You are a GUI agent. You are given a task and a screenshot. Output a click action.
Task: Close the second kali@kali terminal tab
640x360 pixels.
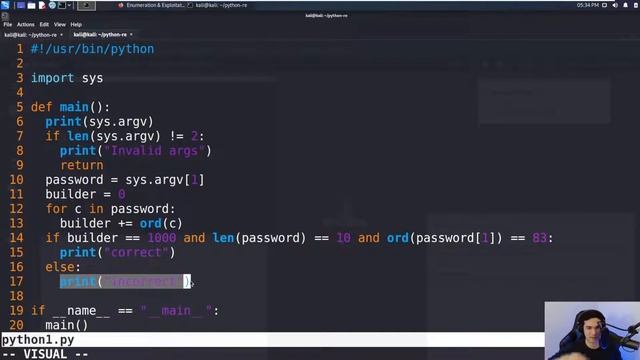[131, 35]
